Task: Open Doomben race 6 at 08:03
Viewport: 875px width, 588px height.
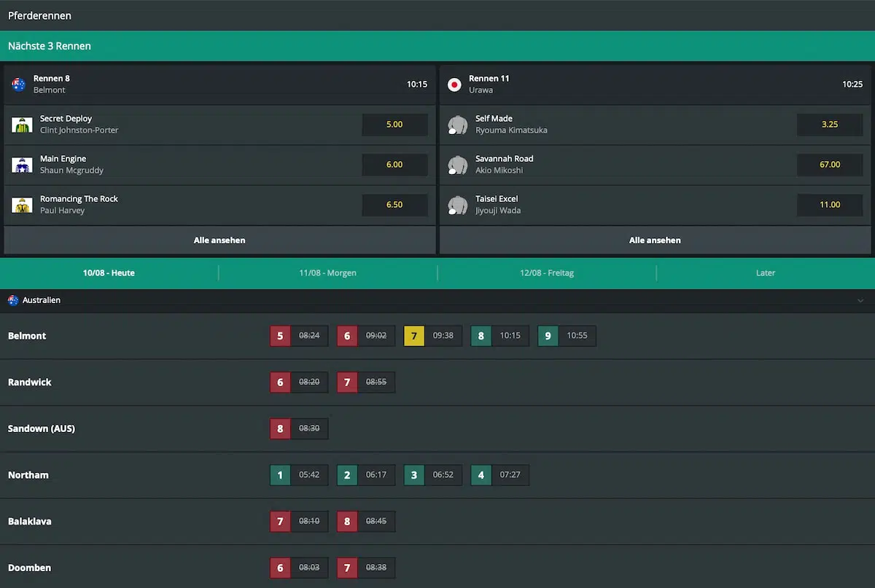Action: coord(299,568)
